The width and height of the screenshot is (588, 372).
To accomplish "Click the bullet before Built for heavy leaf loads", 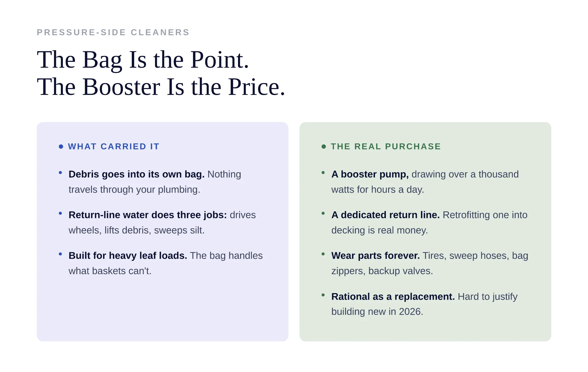I will coord(60,254).
